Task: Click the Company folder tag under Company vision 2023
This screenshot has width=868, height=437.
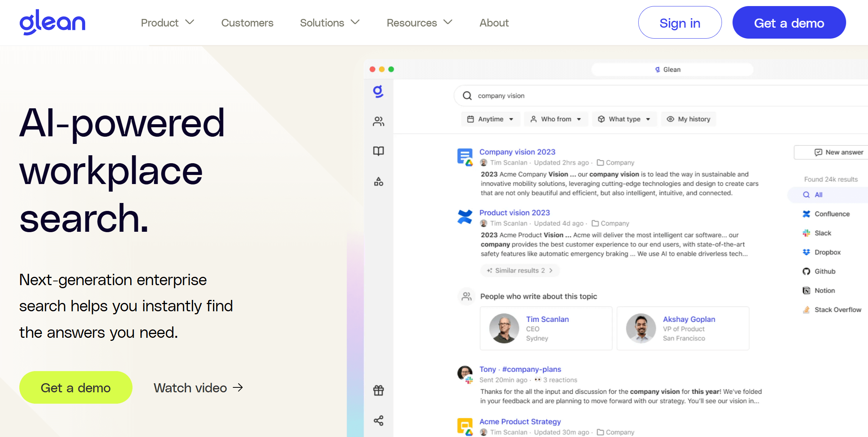Action: [x=616, y=162]
